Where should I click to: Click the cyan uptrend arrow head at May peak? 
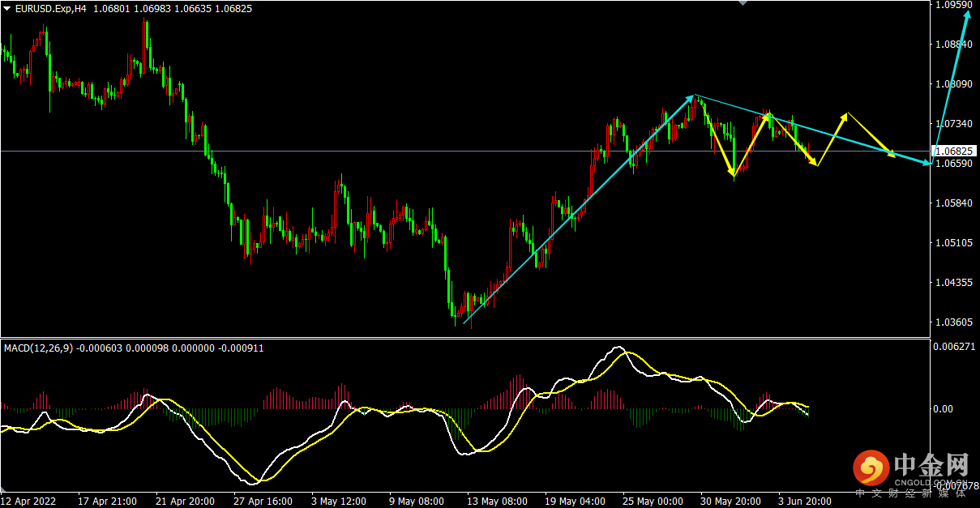point(694,96)
